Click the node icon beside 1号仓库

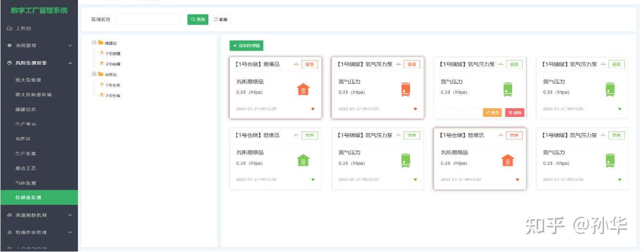(x=102, y=85)
